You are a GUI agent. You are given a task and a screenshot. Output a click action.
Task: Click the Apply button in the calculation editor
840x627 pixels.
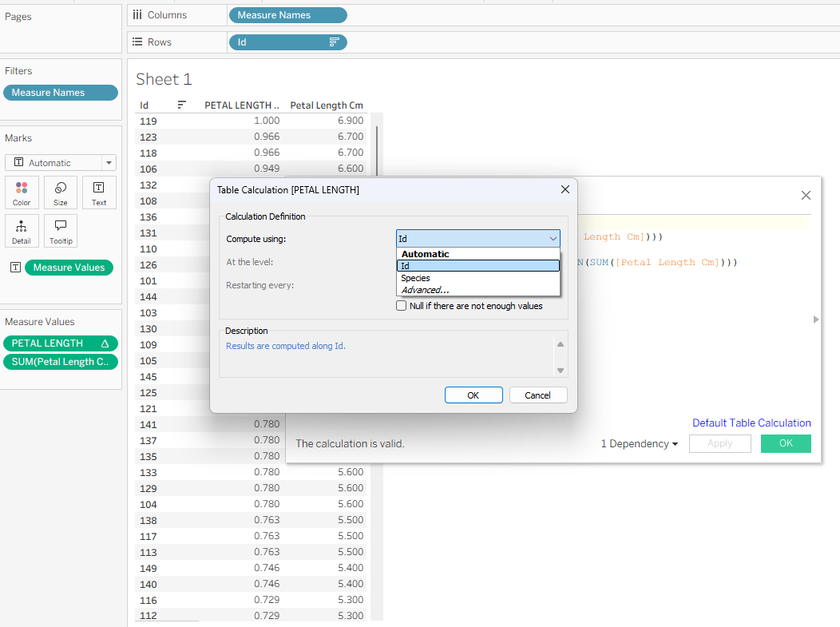[x=719, y=443]
